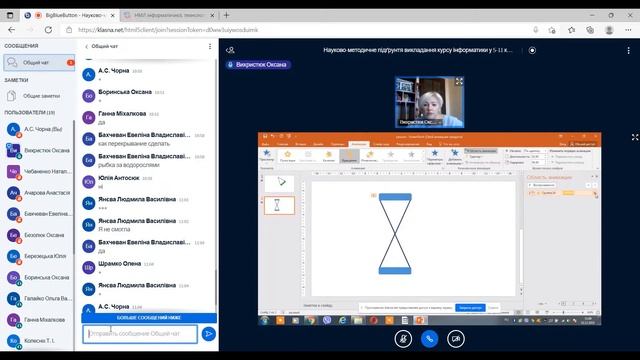
Task: Open the conference options three-dot menu
Action: [x=628, y=50]
